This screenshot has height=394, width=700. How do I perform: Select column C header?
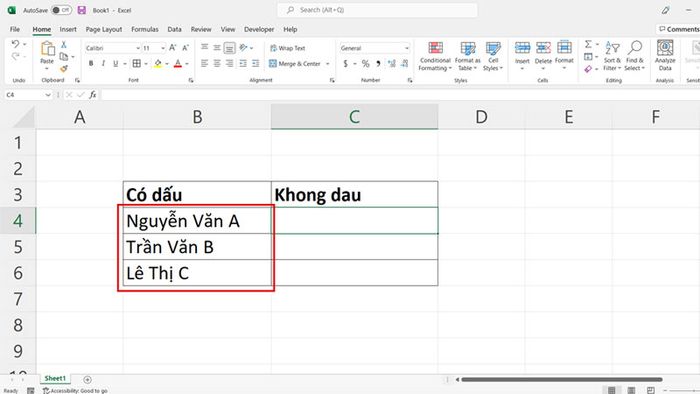point(354,117)
